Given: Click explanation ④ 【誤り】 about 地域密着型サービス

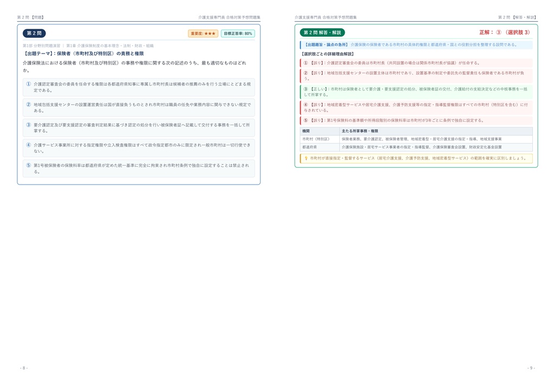Looking at the screenshot, I should tap(416, 107).
